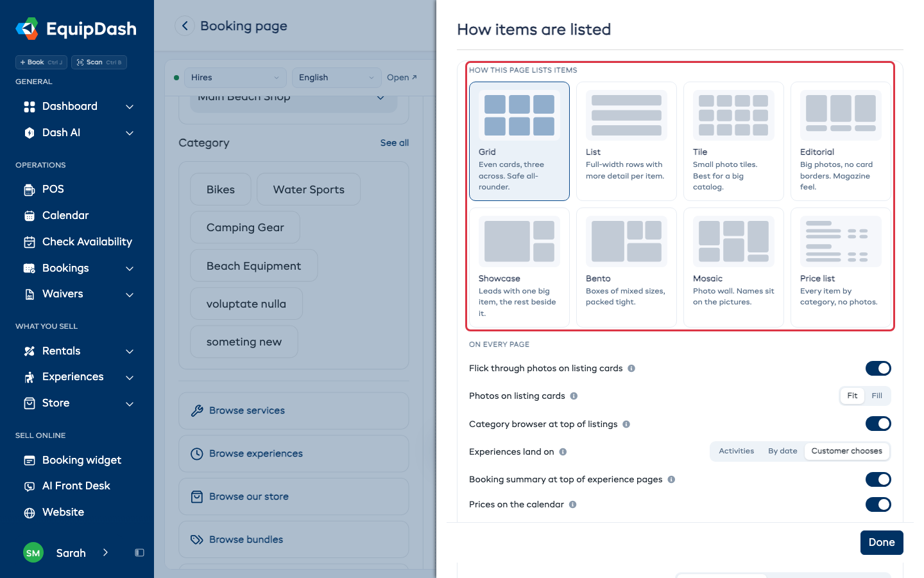Click the POS register icon
The width and height of the screenshot is (924, 578).
point(30,189)
